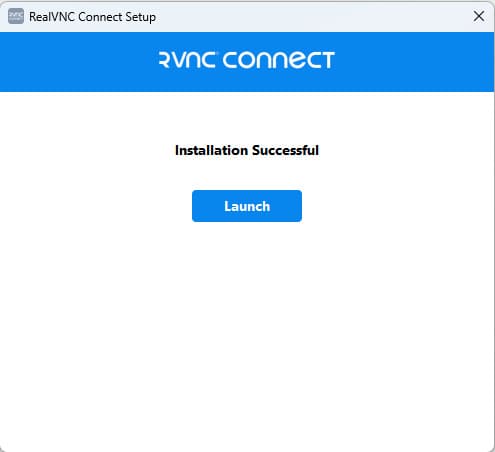Click the word 'Installation' in the heading
Image resolution: width=495 pixels, height=452 pixels.
tap(212, 150)
